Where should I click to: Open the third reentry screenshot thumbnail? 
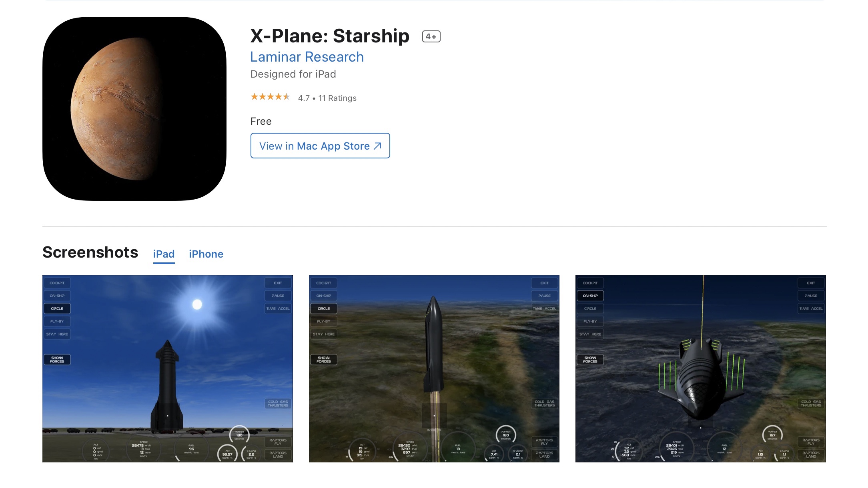click(701, 369)
